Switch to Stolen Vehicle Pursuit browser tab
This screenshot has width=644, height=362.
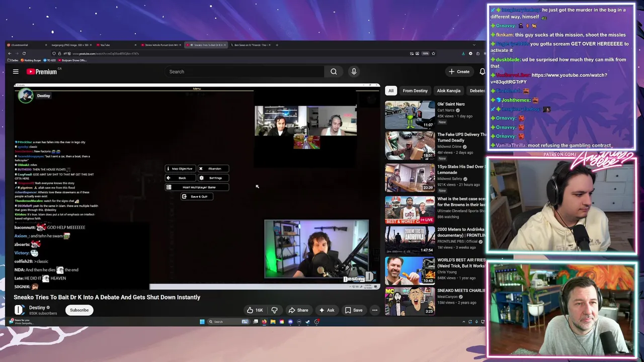click(160, 45)
